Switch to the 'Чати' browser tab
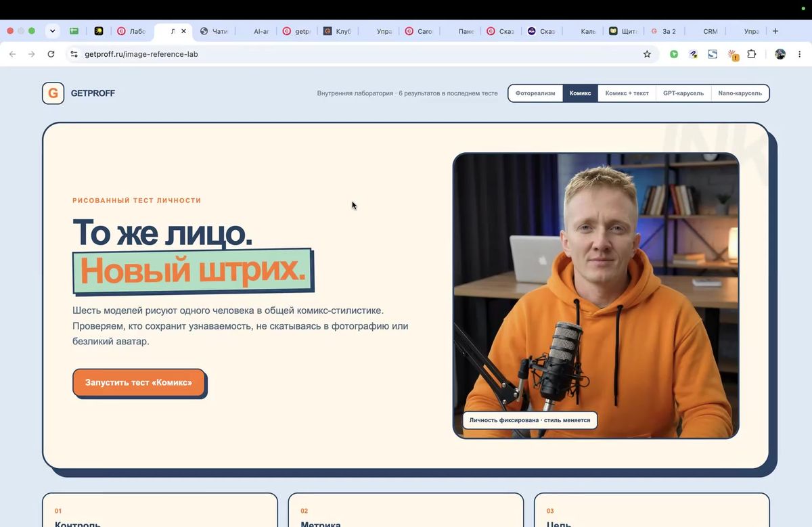Image resolution: width=812 pixels, height=527 pixels. 215,31
